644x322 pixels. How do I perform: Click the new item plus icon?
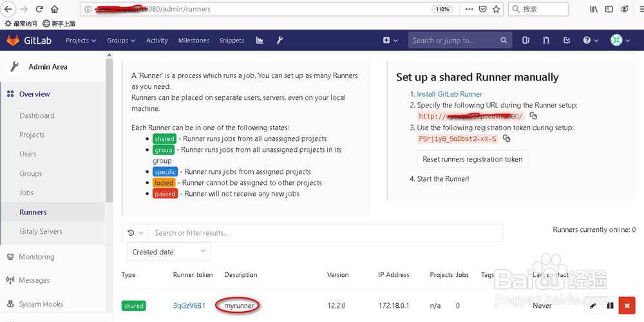[390, 40]
